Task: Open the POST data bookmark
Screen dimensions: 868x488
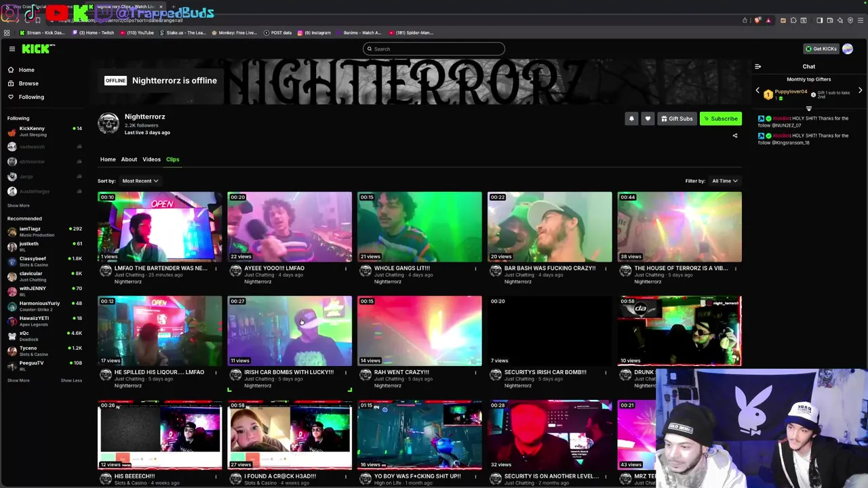Action: [x=277, y=33]
